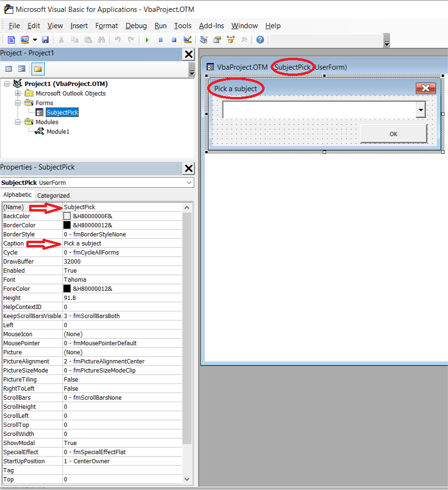
Task: Click the Undo arrow icon
Action: (x=118, y=40)
